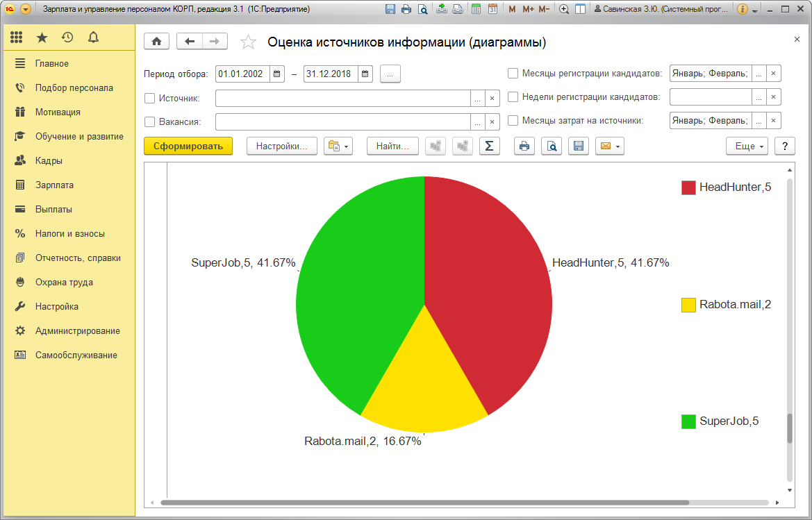Viewport: 812px width, 520px height.
Task: Open Favorites star in sidebar header
Action: pos(42,37)
